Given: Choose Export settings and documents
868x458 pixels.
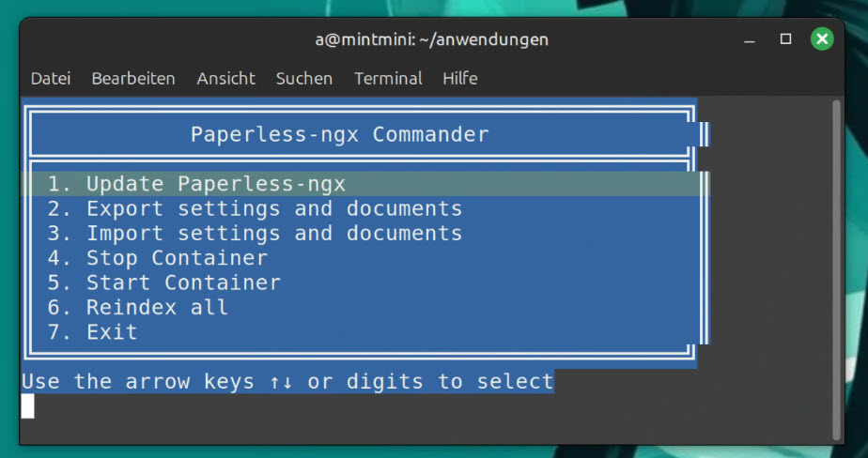Looking at the screenshot, I should tap(255, 208).
